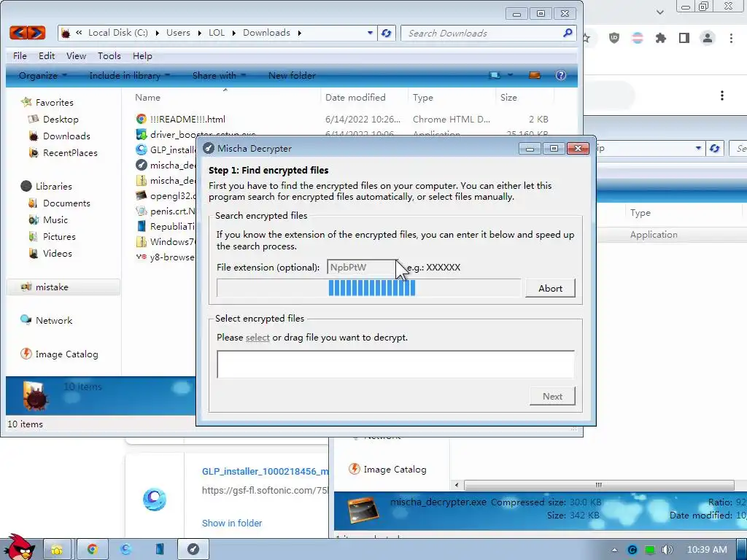Open the address bar history dropdown

point(370,33)
